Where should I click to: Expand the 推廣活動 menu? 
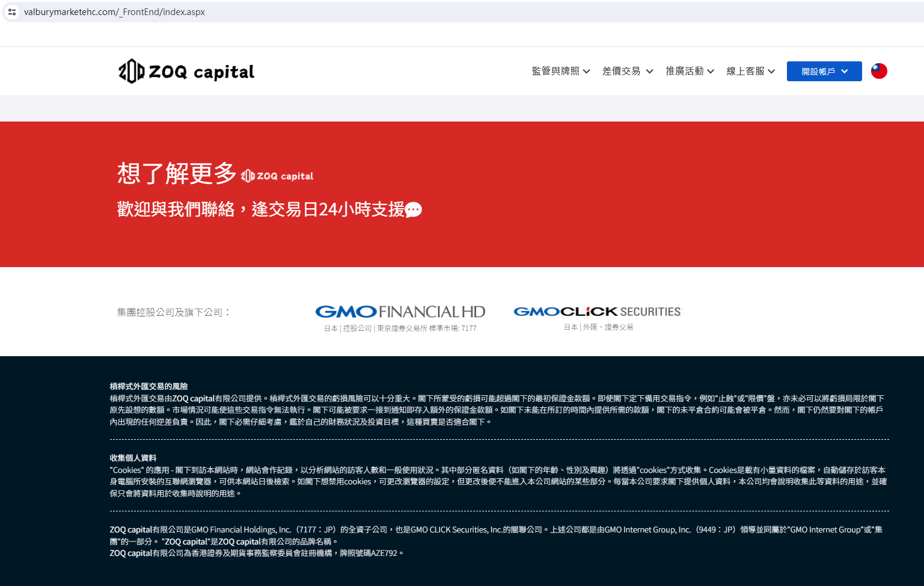pos(690,71)
